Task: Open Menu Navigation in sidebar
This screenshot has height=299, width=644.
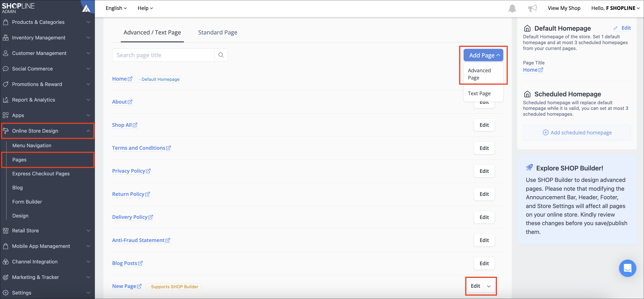Action: (x=32, y=145)
